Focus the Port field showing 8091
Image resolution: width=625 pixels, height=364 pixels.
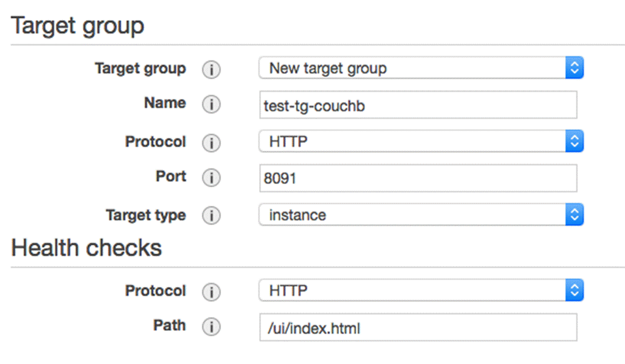tap(417, 178)
